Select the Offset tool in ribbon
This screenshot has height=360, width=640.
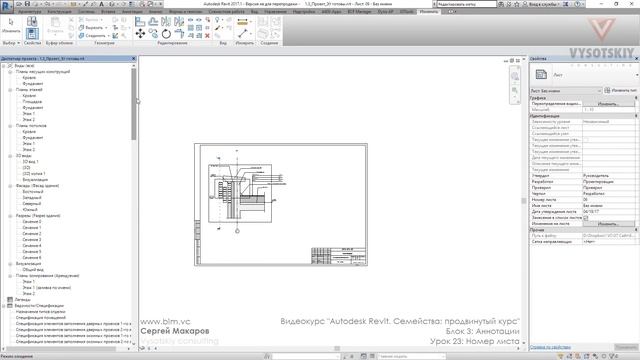tap(153, 21)
